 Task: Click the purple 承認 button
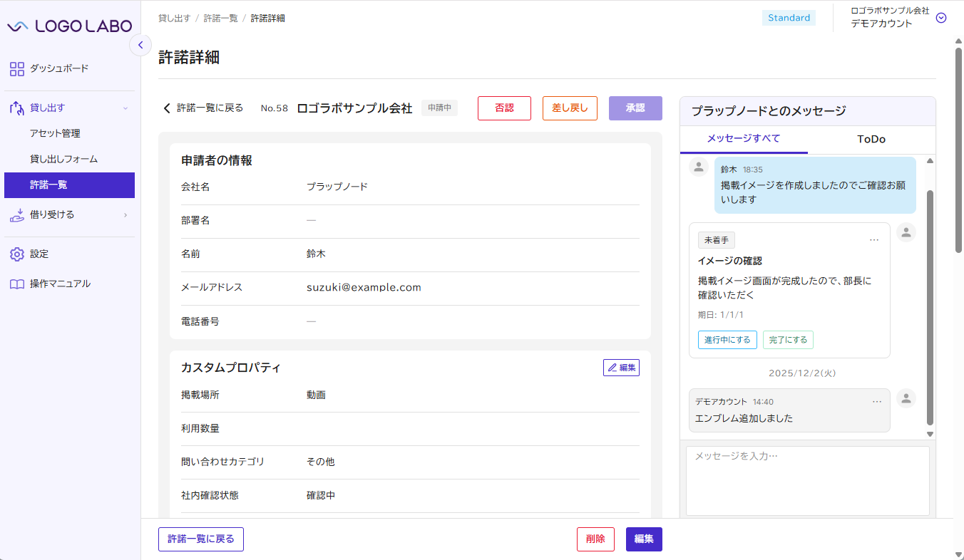tap(635, 108)
